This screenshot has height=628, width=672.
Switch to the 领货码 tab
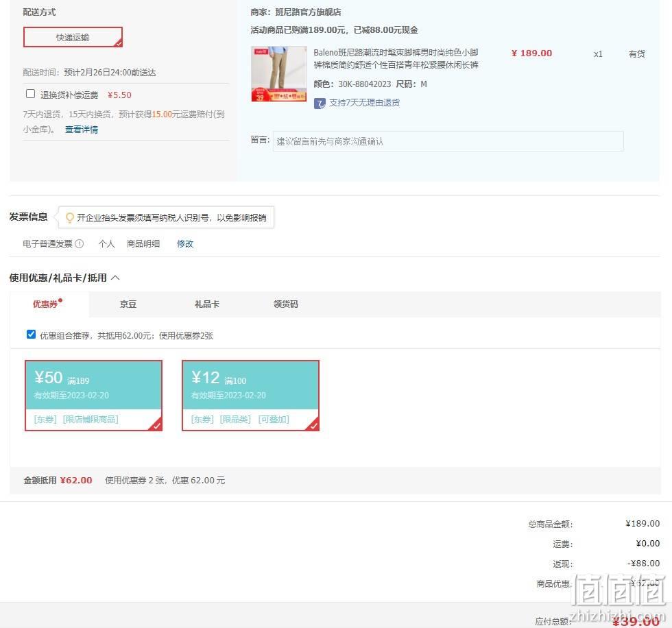286,304
